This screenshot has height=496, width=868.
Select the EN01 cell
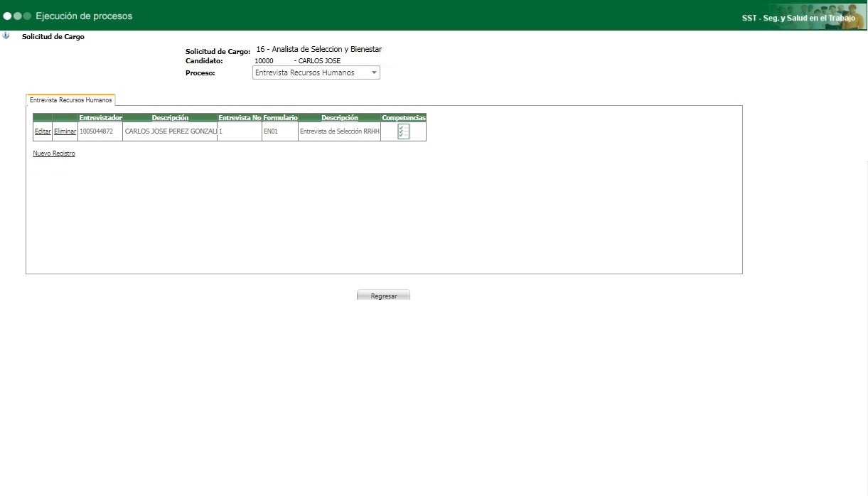280,131
